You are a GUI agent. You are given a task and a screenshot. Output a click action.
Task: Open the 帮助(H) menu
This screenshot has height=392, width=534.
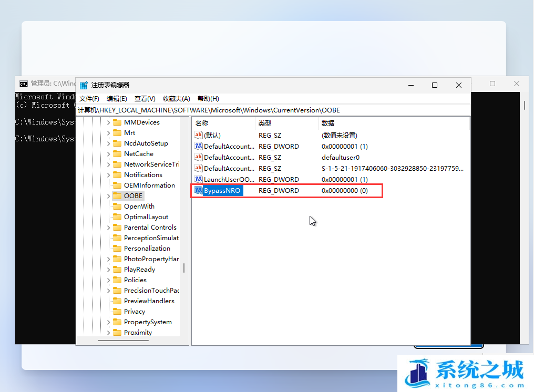(x=209, y=99)
